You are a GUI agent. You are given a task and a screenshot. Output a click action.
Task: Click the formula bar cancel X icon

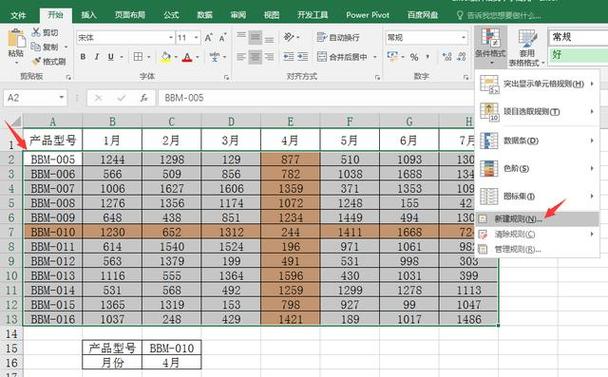[x=98, y=98]
